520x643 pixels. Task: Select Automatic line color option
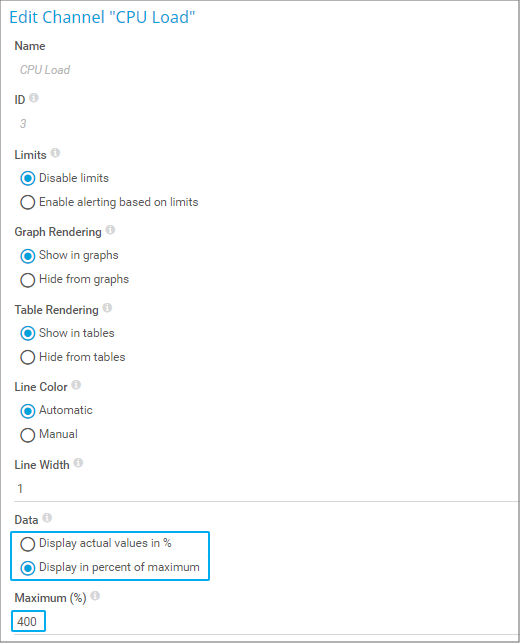pyautogui.click(x=27, y=411)
